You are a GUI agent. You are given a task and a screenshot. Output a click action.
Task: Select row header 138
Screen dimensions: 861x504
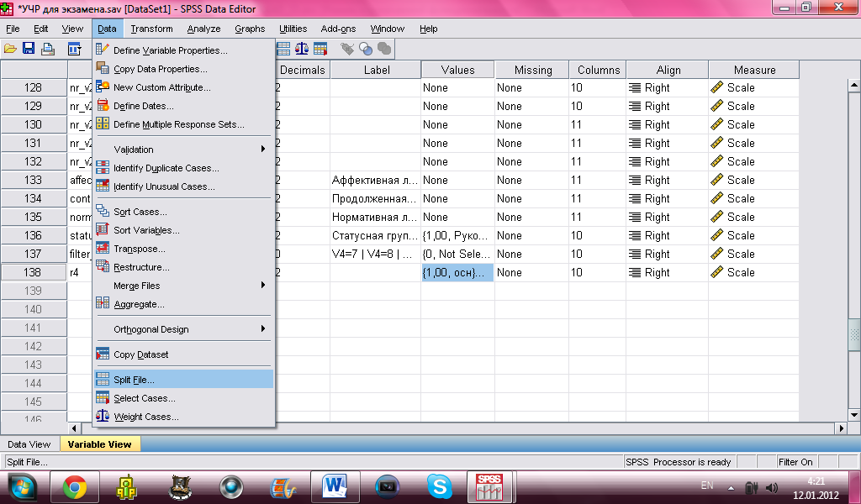(x=34, y=272)
